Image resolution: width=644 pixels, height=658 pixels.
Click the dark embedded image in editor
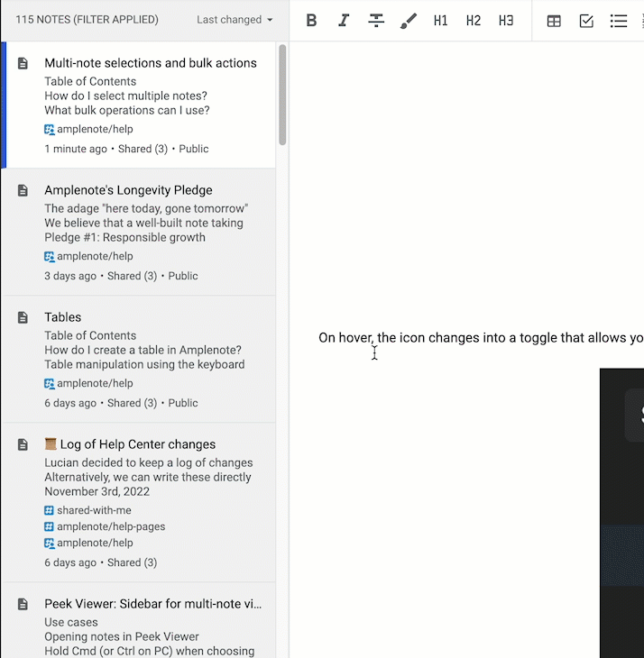point(621,513)
